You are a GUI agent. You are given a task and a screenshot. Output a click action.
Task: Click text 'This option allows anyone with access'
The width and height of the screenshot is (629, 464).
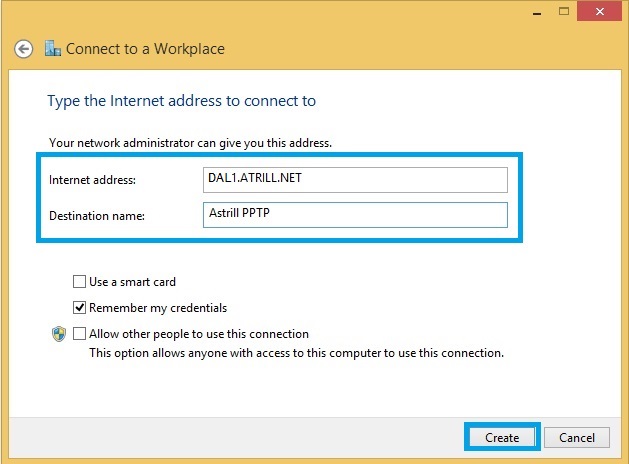coord(190,353)
